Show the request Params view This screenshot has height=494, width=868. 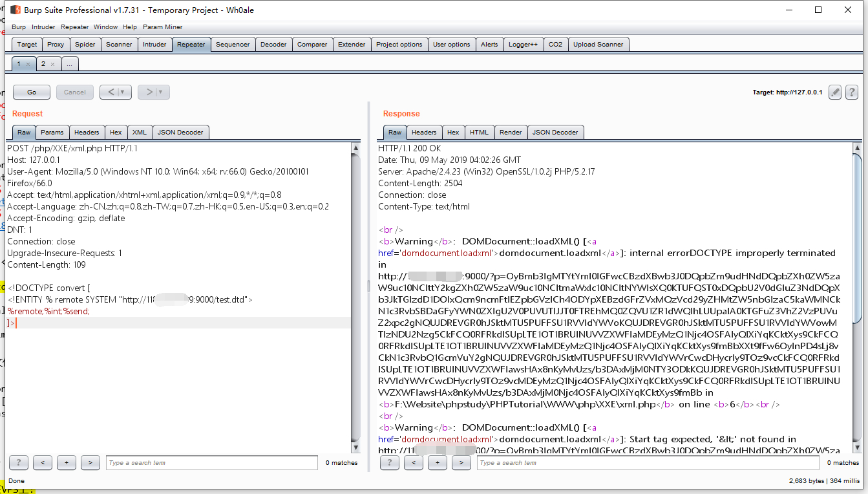click(52, 133)
